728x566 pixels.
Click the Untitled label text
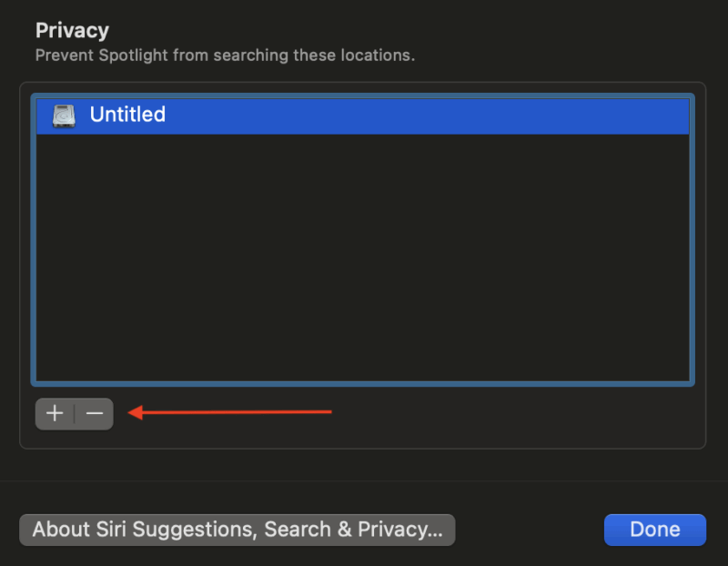pyautogui.click(x=127, y=115)
